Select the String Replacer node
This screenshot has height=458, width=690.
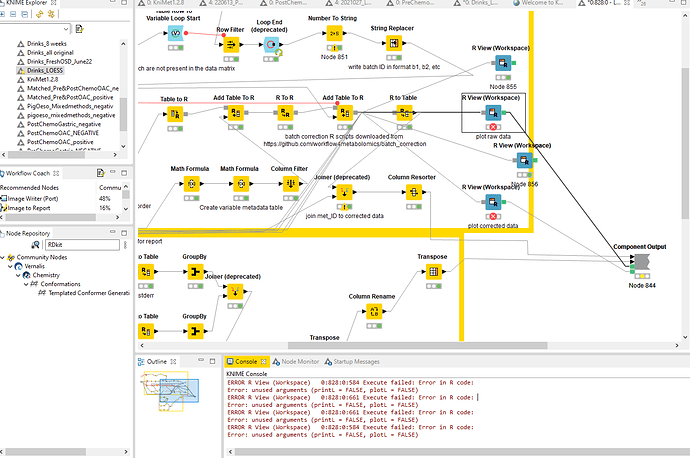point(394,43)
